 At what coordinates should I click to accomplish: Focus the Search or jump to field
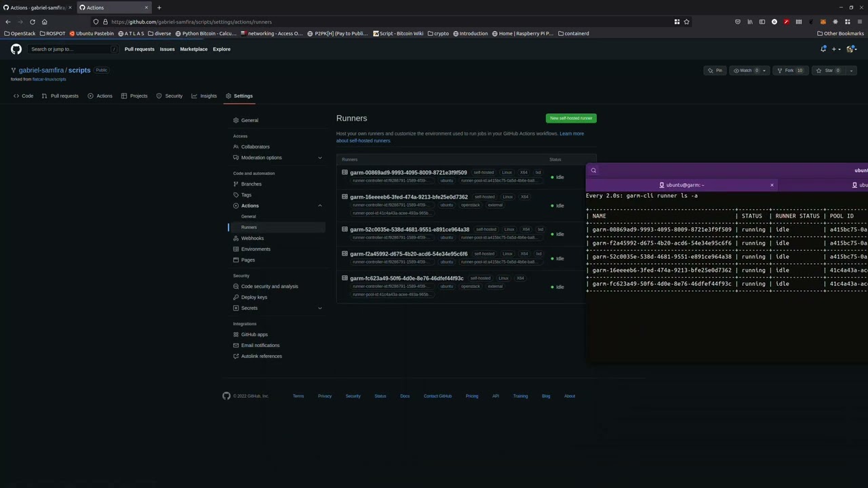pos(74,49)
